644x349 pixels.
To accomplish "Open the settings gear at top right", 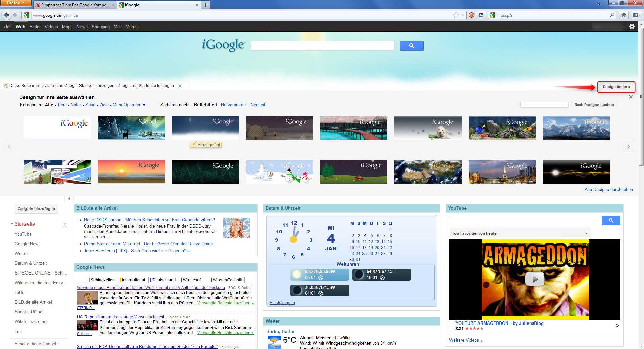I will click(x=633, y=27).
